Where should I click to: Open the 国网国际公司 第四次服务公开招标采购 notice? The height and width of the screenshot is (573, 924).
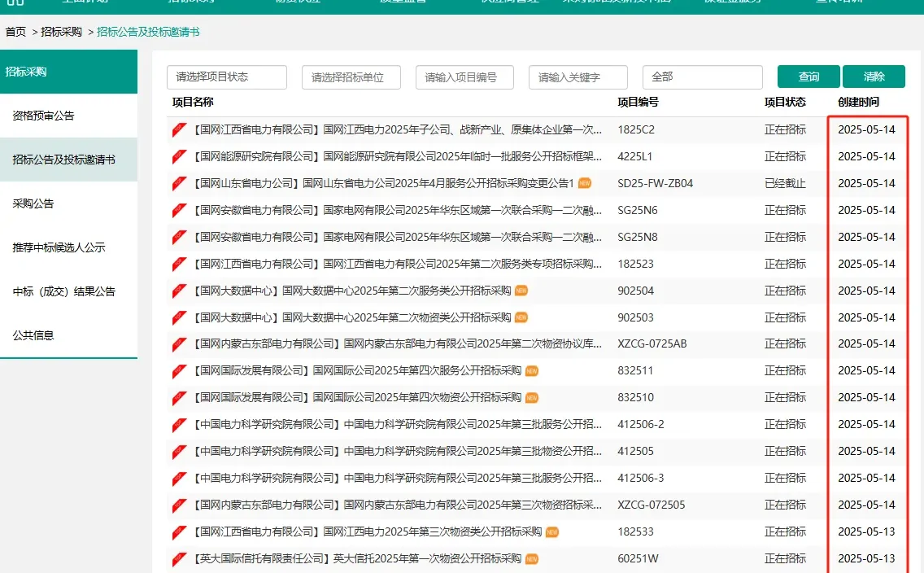click(358, 371)
